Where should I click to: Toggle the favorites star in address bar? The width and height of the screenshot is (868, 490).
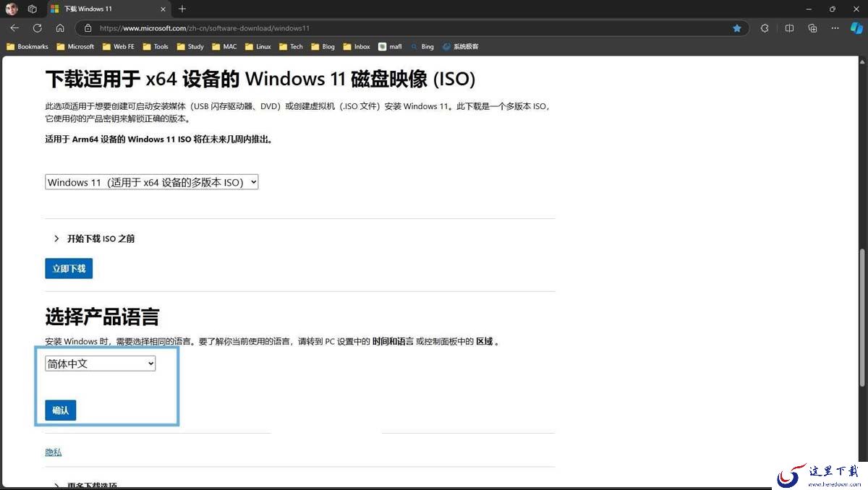click(x=737, y=28)
